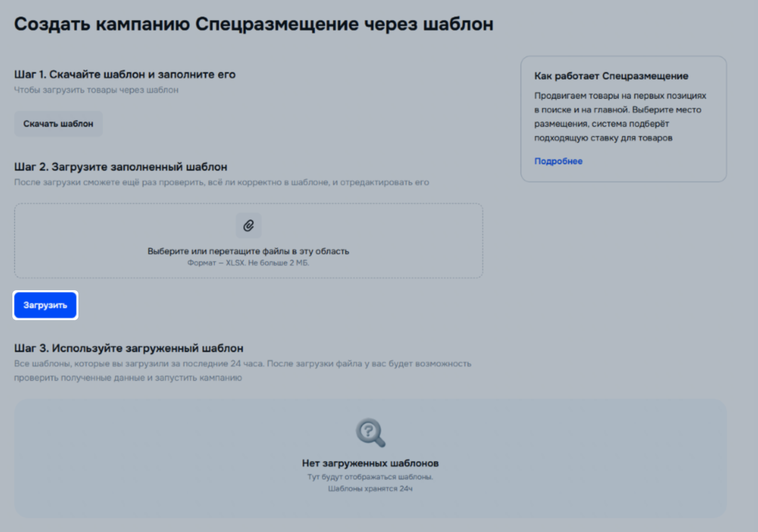Click the page title Создать кампанию Спецразмещение
The image size is (758, 532).
253,24
